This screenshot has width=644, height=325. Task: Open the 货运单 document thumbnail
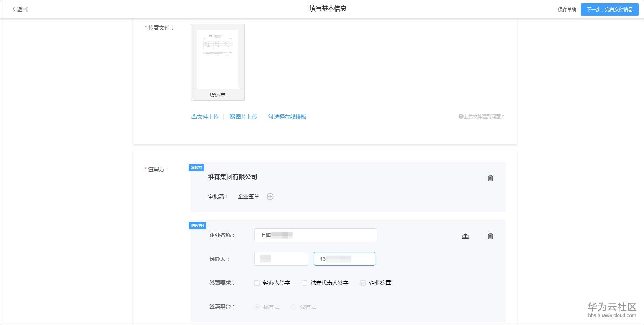coord(218,62)
